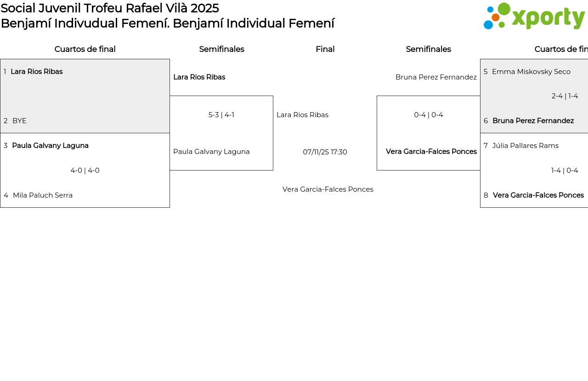This screenshot has width=588, height=381.
Task: Click Mila Paluch Serra in slot 4
Action: (43, 195)
